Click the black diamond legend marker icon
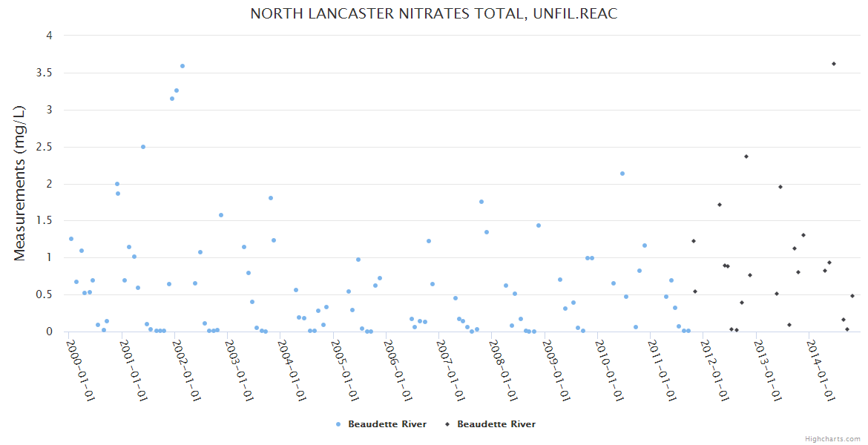This screenshot has height=445, width=868. point(447,424)
